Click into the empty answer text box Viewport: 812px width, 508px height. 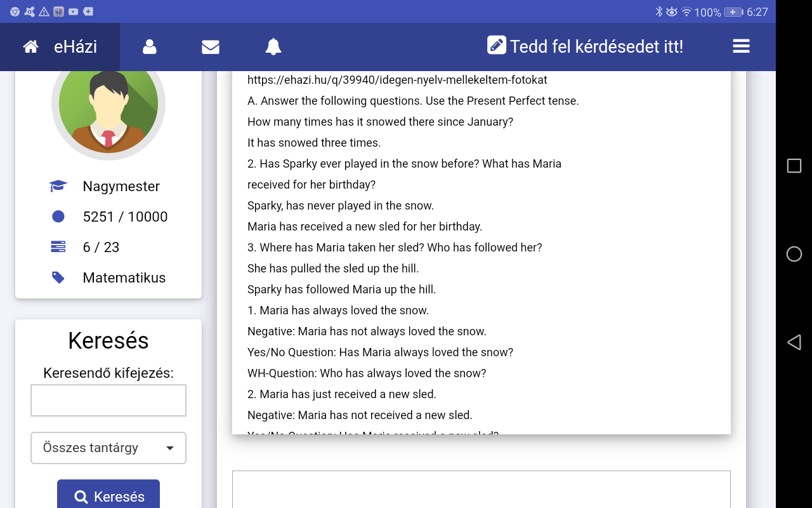pos(481,489)
